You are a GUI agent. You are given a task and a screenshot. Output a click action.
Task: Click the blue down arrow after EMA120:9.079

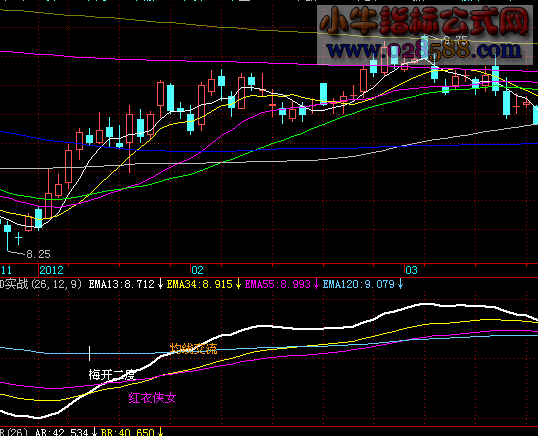coord(400,284)
